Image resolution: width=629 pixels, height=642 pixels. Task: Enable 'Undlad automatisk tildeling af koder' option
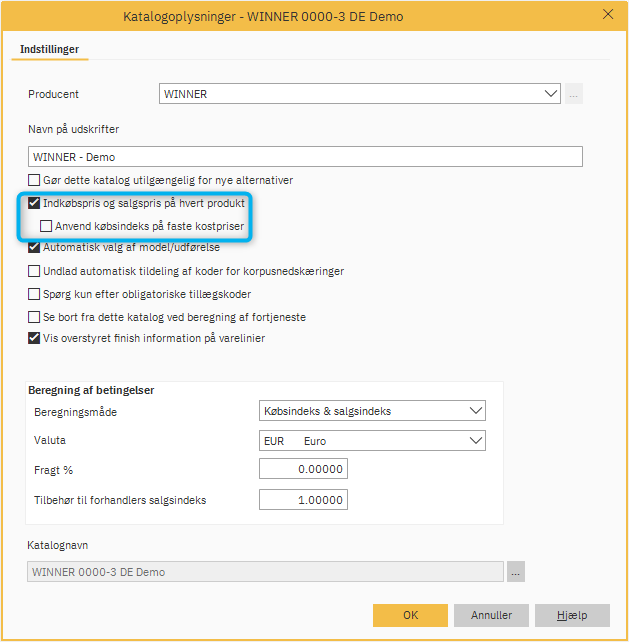coord(35,271)
